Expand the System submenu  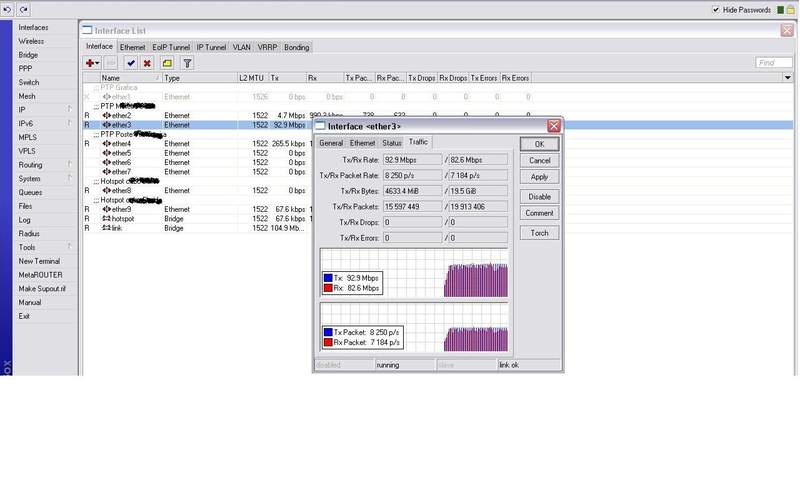tap(43, 179)
